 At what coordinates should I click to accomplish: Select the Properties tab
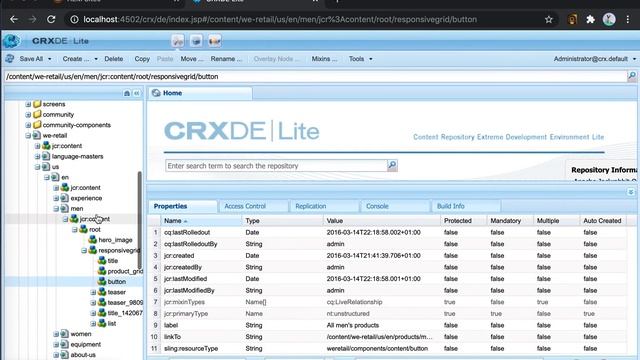click(x=182, y=206)
